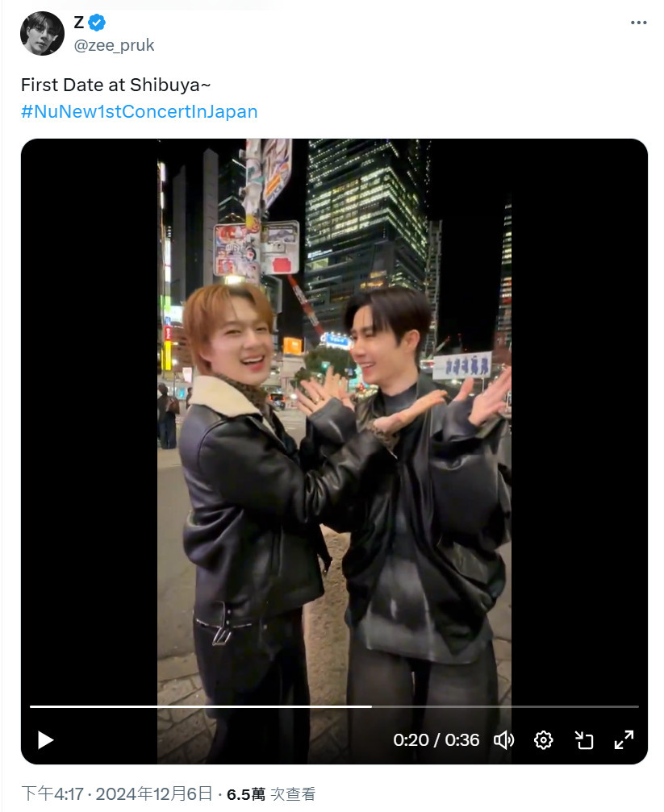This screenshot has width=664, height=812.
Task: Open the post timestamp 2024年12月6日
Action: point(153,793)
